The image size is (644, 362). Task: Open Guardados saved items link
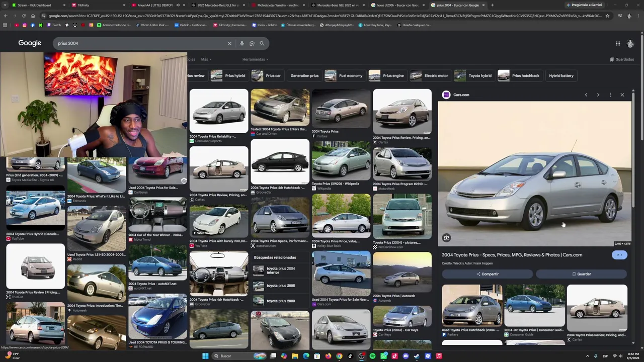622,59
